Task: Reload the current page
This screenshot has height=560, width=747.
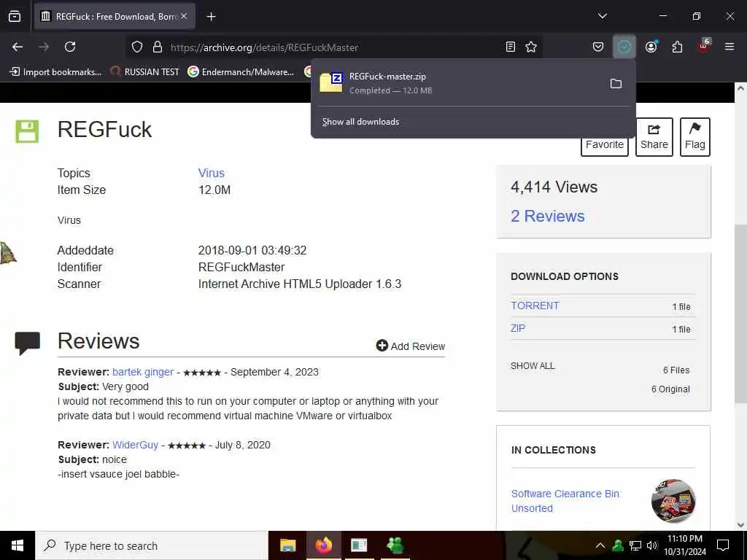Action: 70,47
